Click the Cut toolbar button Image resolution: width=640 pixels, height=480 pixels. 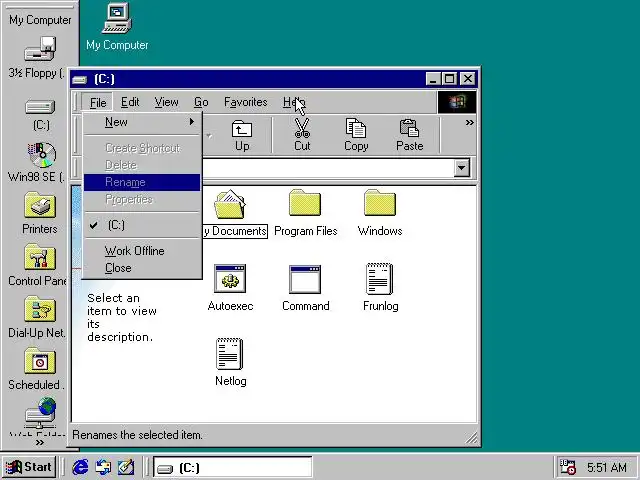[302, 135]
